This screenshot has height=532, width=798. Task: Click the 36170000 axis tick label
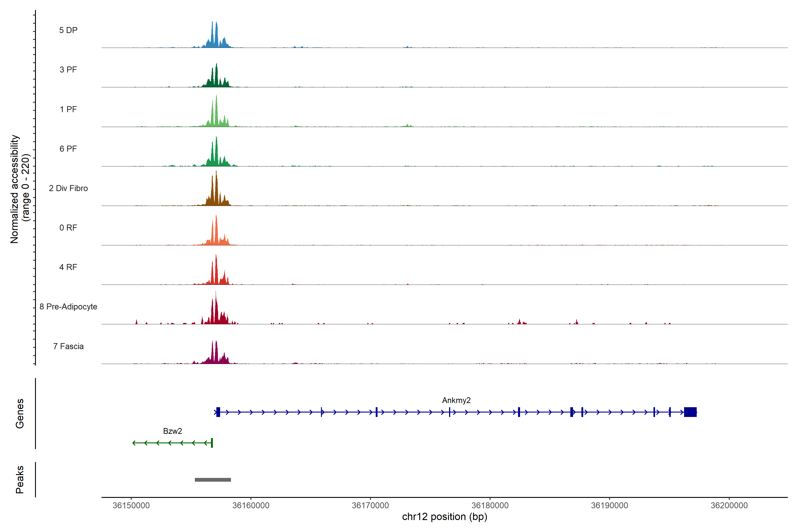point(370,505)
